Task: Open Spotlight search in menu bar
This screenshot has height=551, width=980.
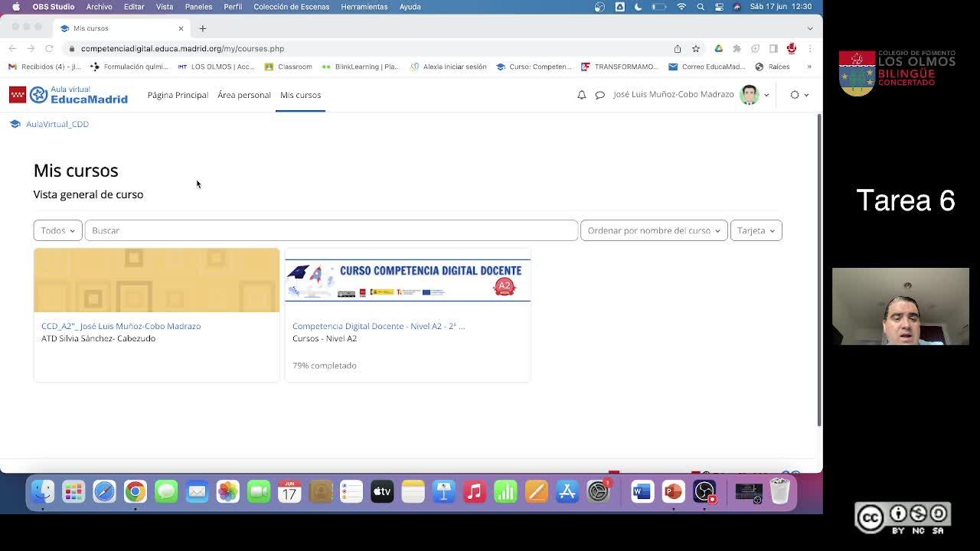Action: click(701, 7)
